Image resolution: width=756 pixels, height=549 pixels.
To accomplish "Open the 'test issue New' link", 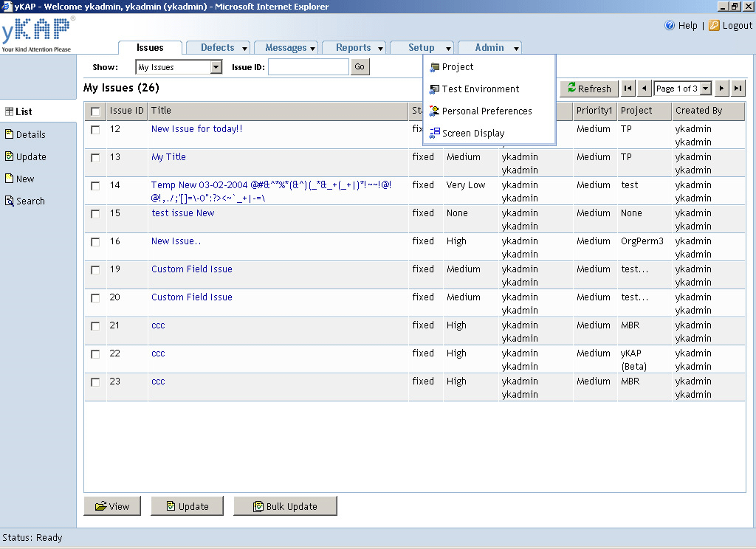I will [x=183, y=213].
